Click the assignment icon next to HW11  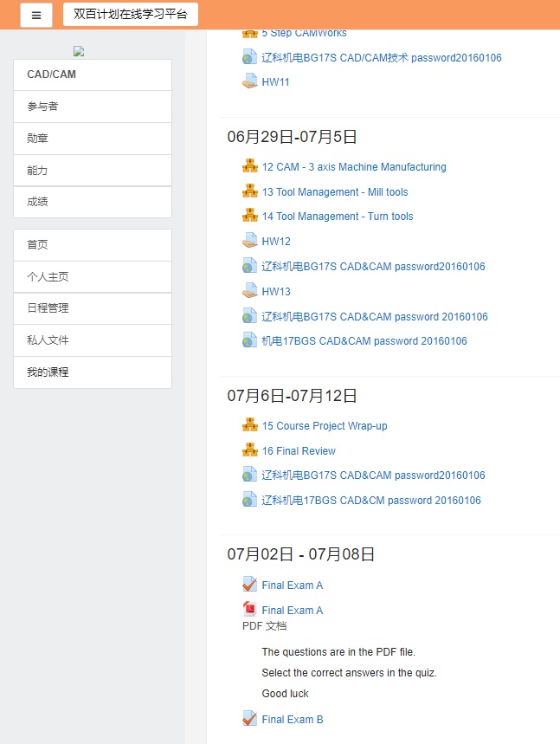tap(250, 82)
